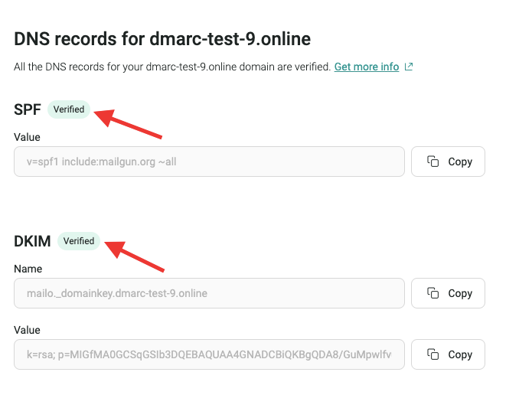Screen dimensions: 532x408
Task: Click the external link icon after Get more info
Action: pyautogui.click(x=409, y=67)
